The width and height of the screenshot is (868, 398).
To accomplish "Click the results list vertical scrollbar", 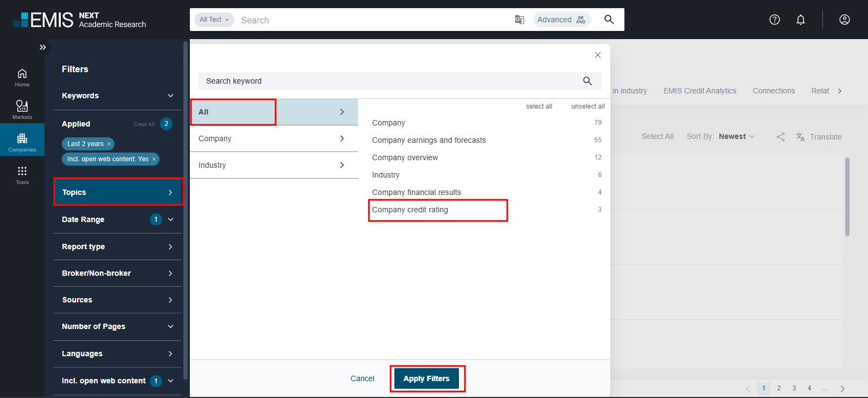I will (847, 197).
